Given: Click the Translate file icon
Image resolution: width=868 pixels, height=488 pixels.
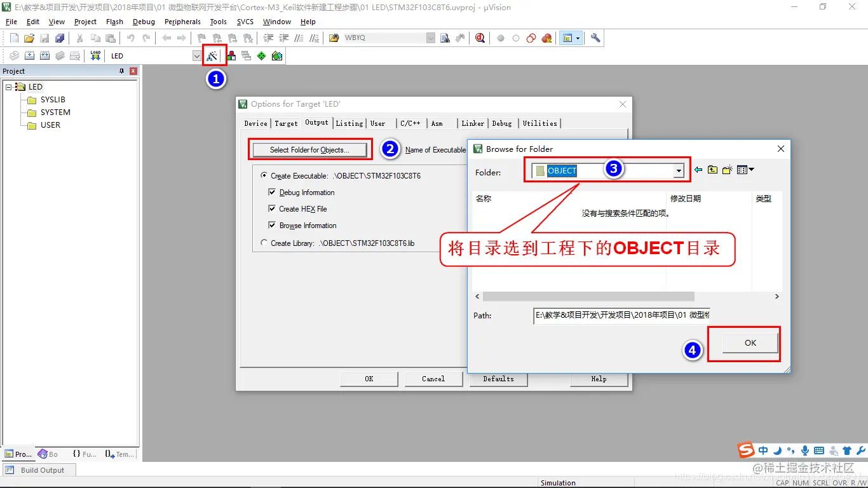Looking at the screenshot, I should coord(14,56).
